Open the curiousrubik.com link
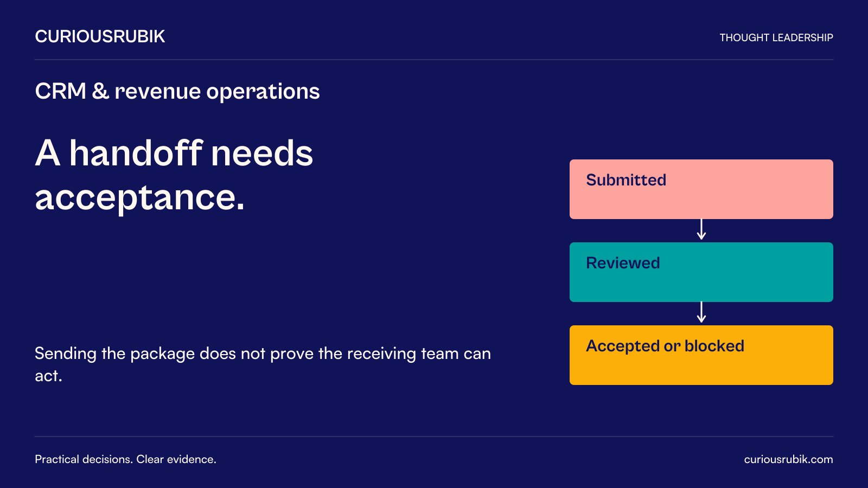The image size is (868, 488). coord(788,459)
